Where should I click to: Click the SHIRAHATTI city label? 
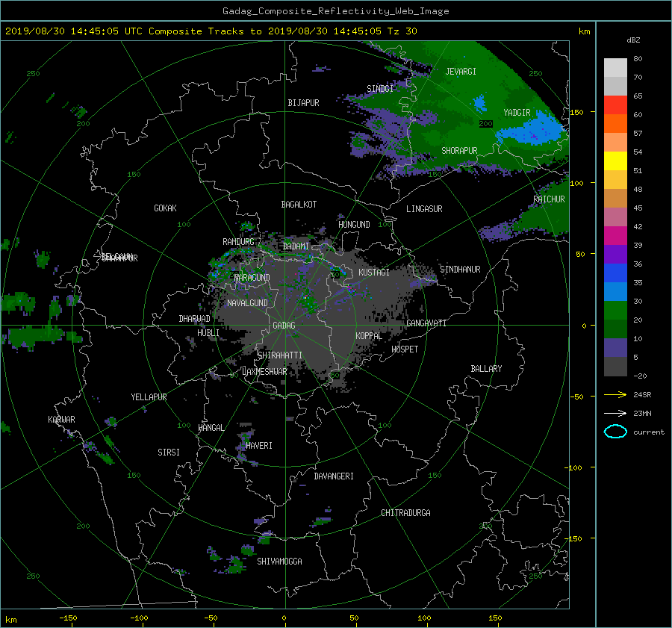point(280,355)
